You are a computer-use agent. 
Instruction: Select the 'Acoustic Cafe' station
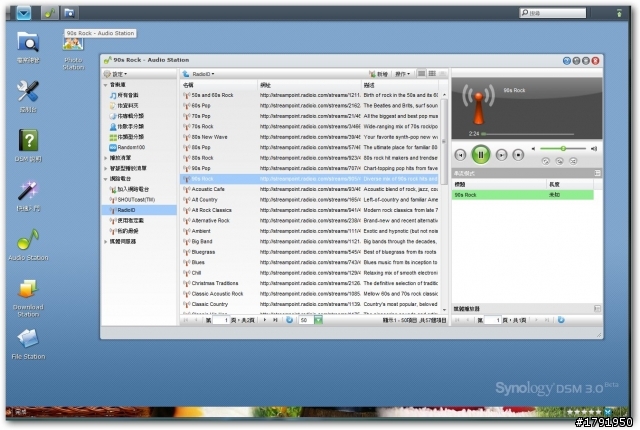pyautogui.click(x=310, y=189)
